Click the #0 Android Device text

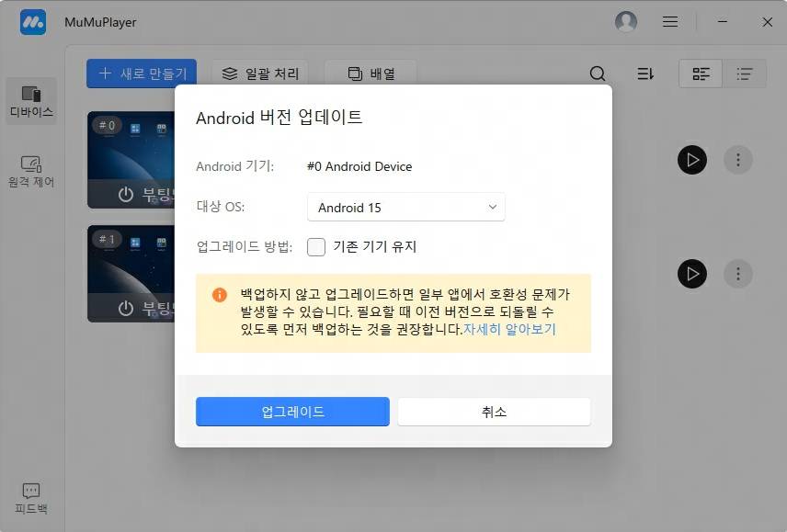pos(359,166)
